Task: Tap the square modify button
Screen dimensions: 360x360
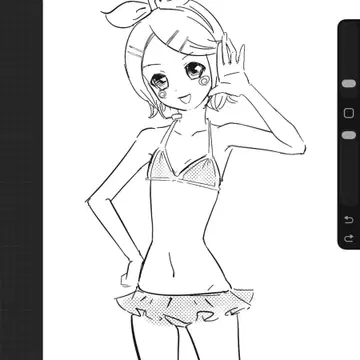Action: tap(349, 113)
